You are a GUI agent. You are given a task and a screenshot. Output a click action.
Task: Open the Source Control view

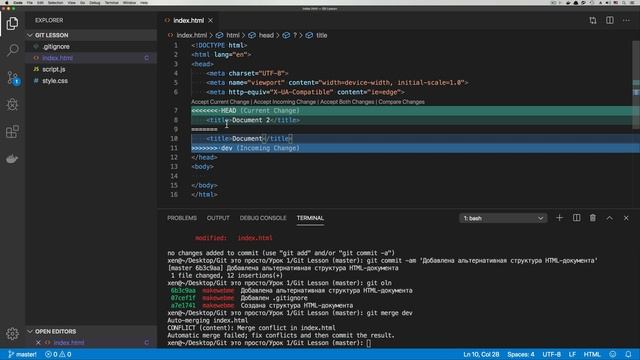[x=12, y=77]
